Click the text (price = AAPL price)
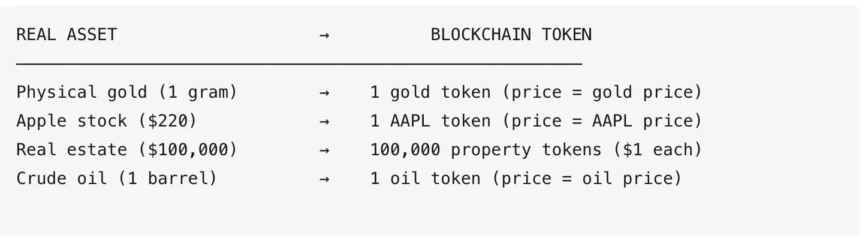The height and width of the screenshot is (241, 868). point(602,121)
